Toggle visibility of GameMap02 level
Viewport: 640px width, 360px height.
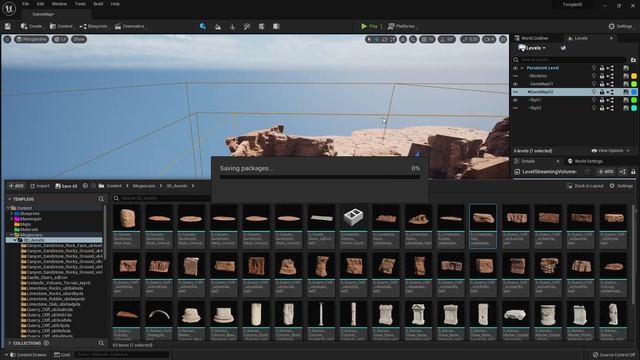tap(516, 92)
